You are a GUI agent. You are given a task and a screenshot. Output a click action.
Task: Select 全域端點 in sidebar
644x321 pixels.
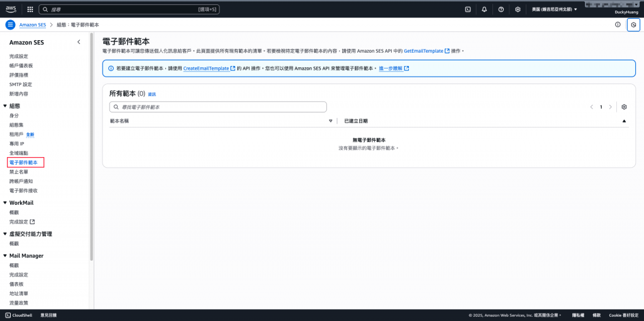point(19,153)
